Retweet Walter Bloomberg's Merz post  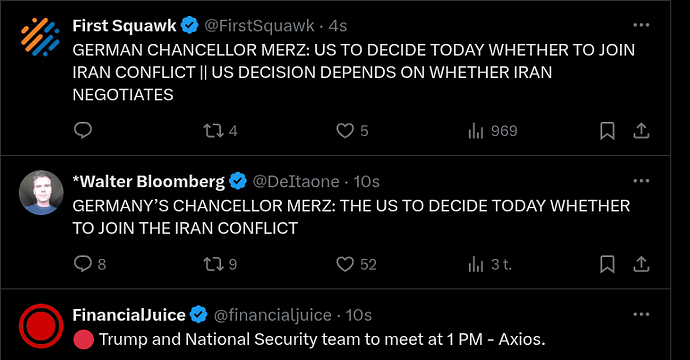click(x=220, y=264)
